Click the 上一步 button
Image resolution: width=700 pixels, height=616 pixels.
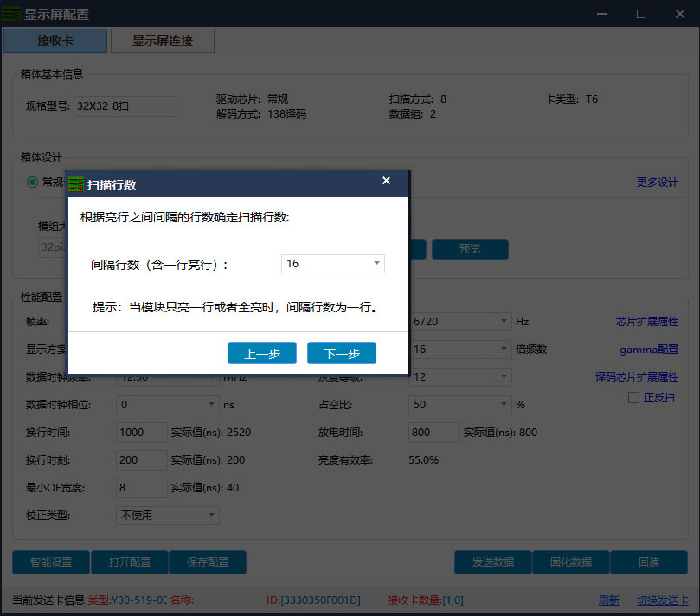point(262,353)
